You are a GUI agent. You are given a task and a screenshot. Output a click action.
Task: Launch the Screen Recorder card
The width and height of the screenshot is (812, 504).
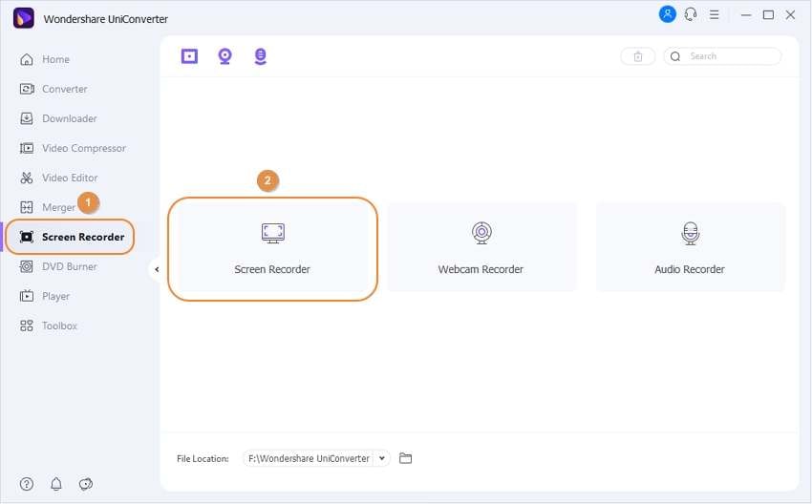pos(272,249)
